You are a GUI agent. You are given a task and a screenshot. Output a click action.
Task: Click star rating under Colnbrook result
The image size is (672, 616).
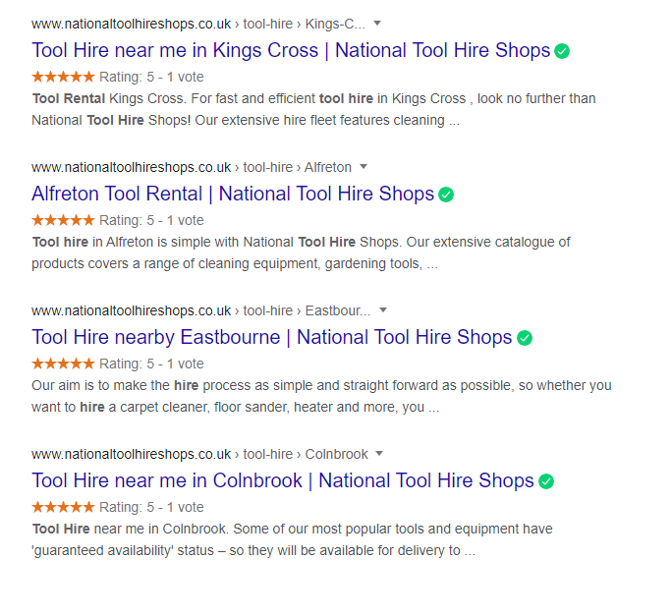(x=63, y=508)
